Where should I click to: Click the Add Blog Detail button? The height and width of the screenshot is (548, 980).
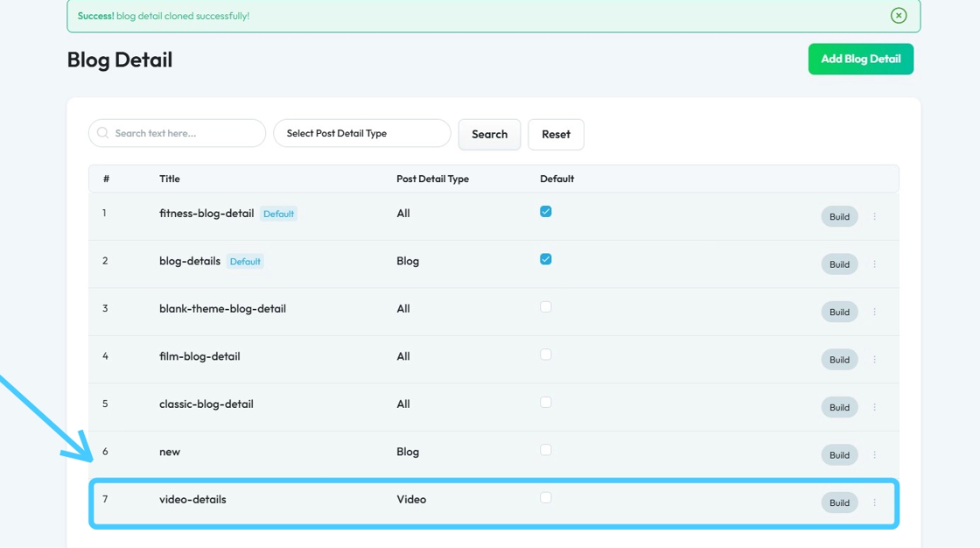tap(860, 60)
